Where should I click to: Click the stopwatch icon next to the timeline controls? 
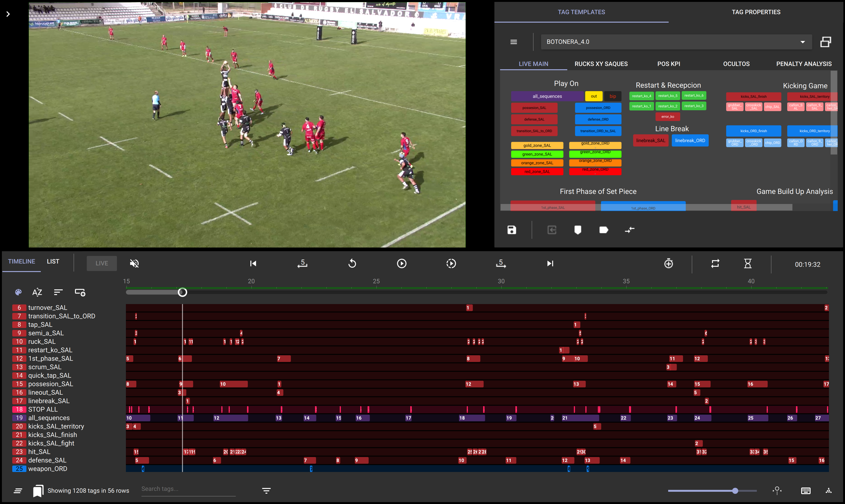pyautogui.click(x=668, y=264)
